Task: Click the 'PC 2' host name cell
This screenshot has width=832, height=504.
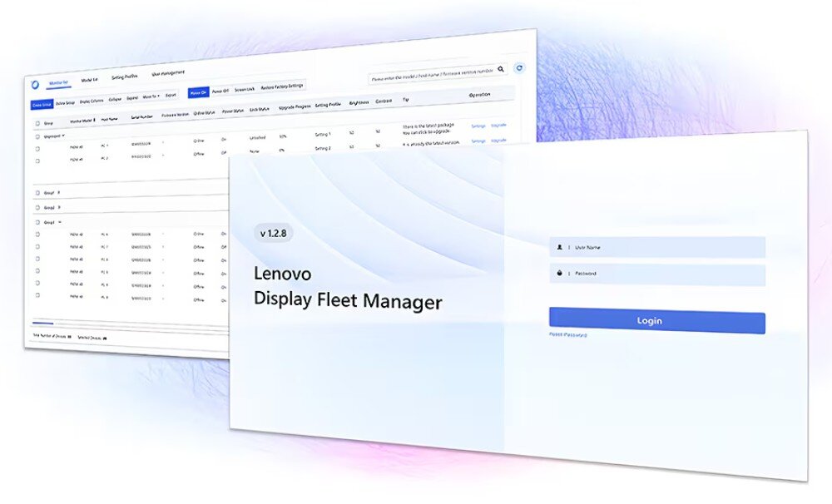Action: [x=105, y=158]
